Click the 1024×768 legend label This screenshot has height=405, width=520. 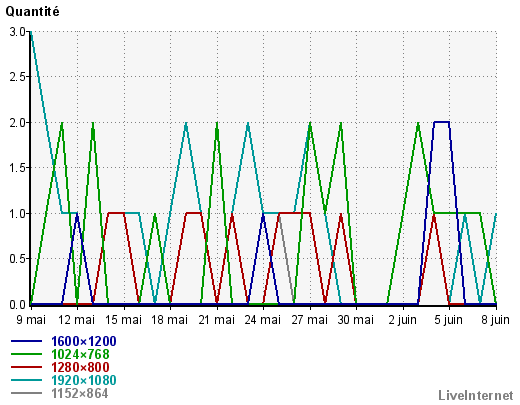click(x=80, y=354)
